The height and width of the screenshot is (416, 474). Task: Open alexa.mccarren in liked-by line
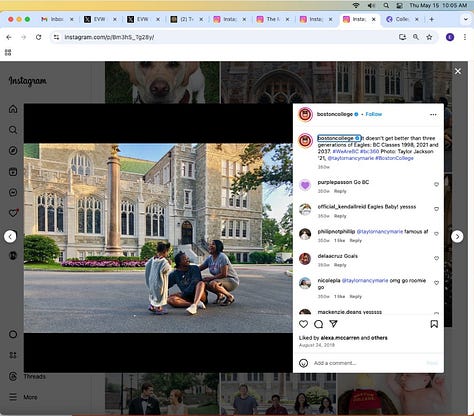pyautogui.click(x=340, y=338)
